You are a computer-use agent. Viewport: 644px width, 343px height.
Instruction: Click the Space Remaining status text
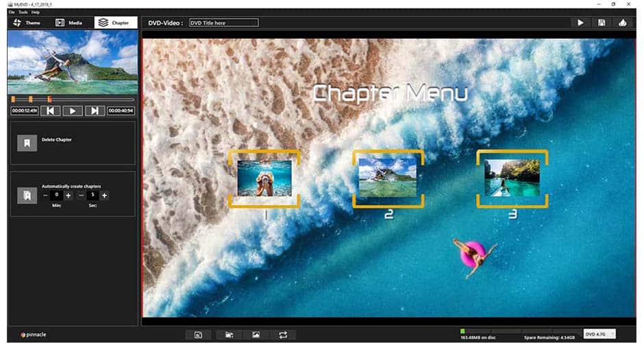(x=549, y=338)
